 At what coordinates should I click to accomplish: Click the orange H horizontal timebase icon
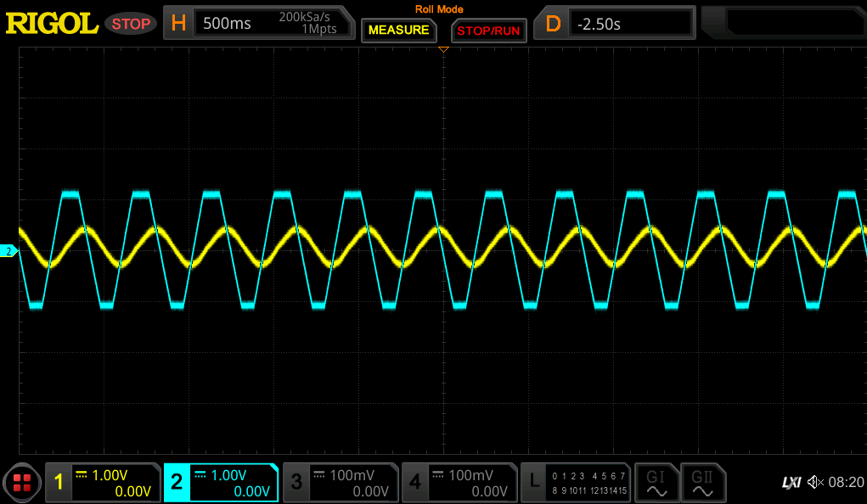(178, 23)
